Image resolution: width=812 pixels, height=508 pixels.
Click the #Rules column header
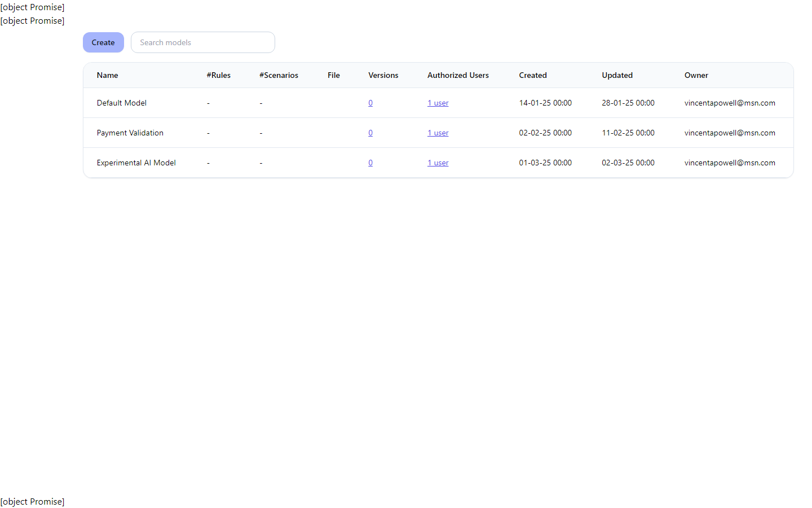click(x=218, y=75)
